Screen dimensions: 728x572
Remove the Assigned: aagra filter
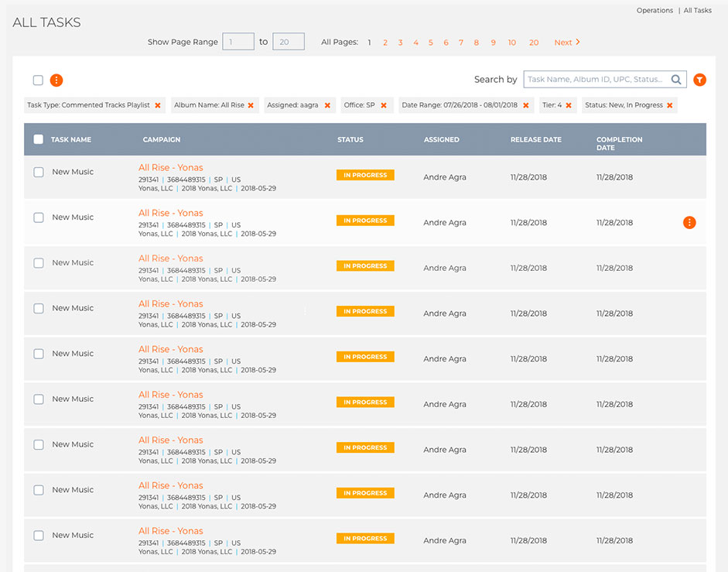coord(327,105)
